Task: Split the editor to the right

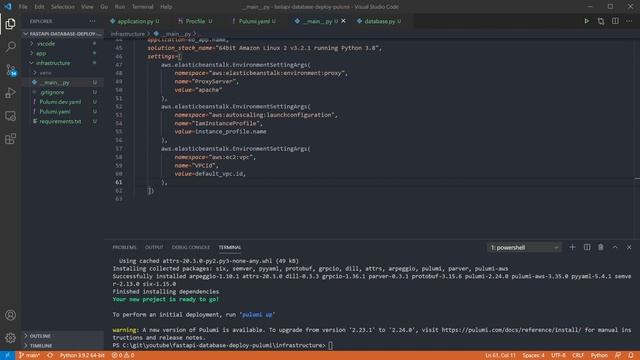Action: 615,21
